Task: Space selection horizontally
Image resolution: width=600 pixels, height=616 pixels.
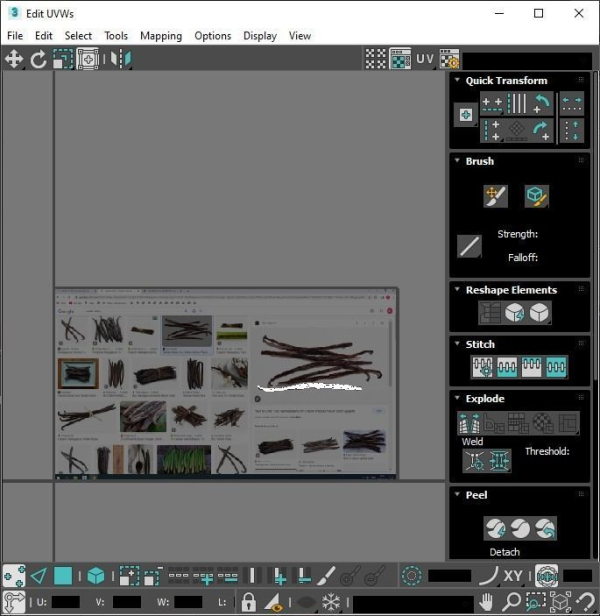Action: (572, 104)
